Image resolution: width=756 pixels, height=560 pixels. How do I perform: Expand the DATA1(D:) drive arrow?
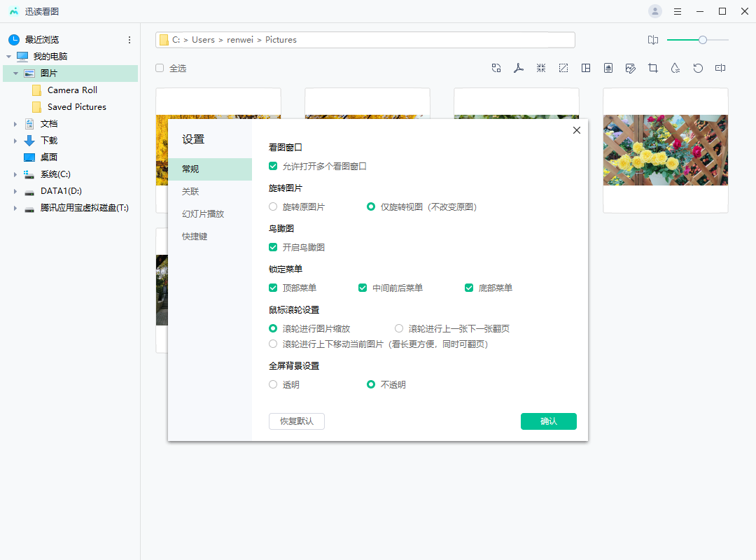(15, 191)
